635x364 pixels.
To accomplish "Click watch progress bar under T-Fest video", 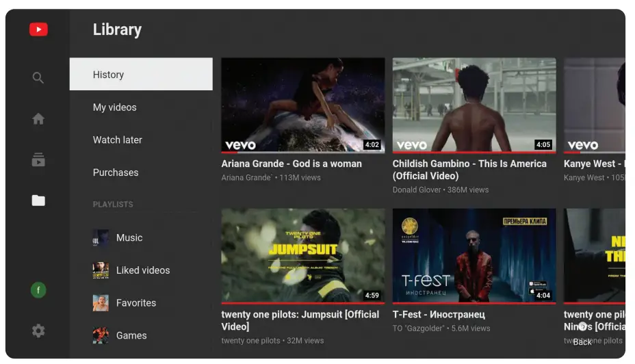I will (474, 303).
